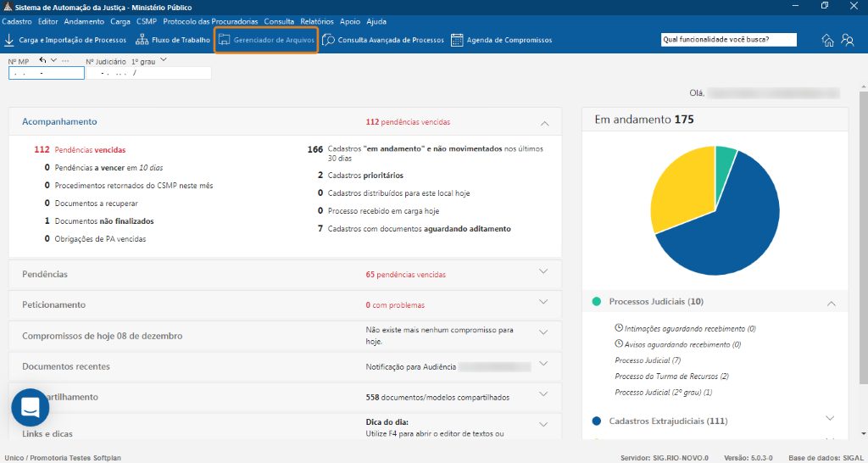Image resolution: width=868 pixels, height=463 pixels.
Task: Open the Andamento menu
Action: coord(84,21)
